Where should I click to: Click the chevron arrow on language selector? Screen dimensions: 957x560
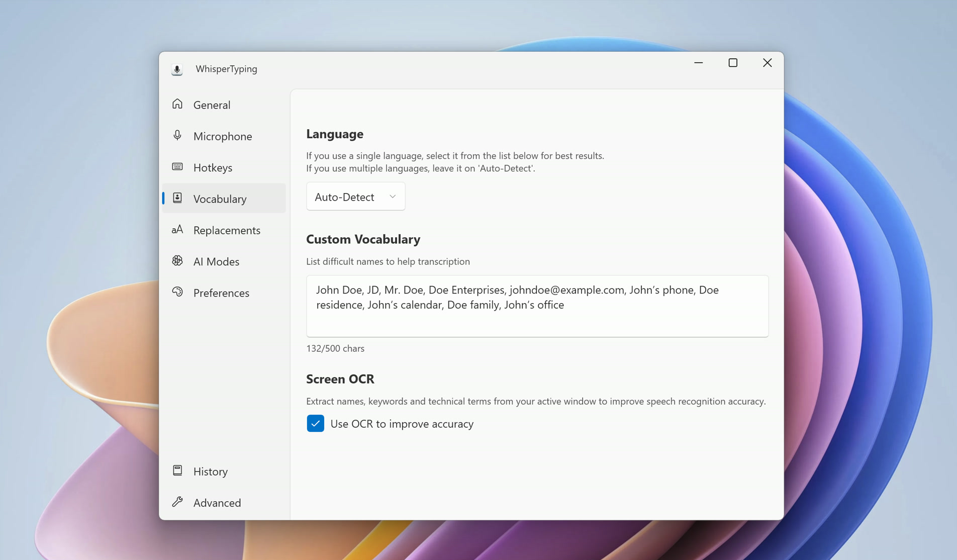pyautogui.click(x=393, y=197)
